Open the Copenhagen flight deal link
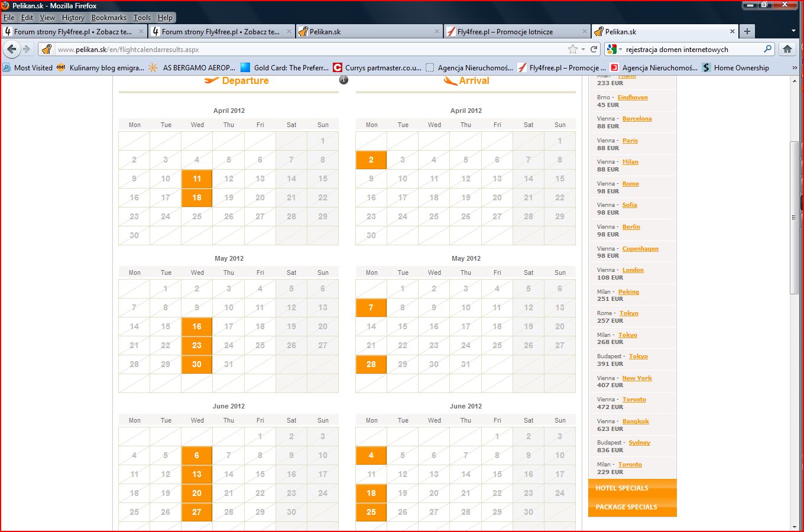 pyautogui.click(x=640, y=249)
